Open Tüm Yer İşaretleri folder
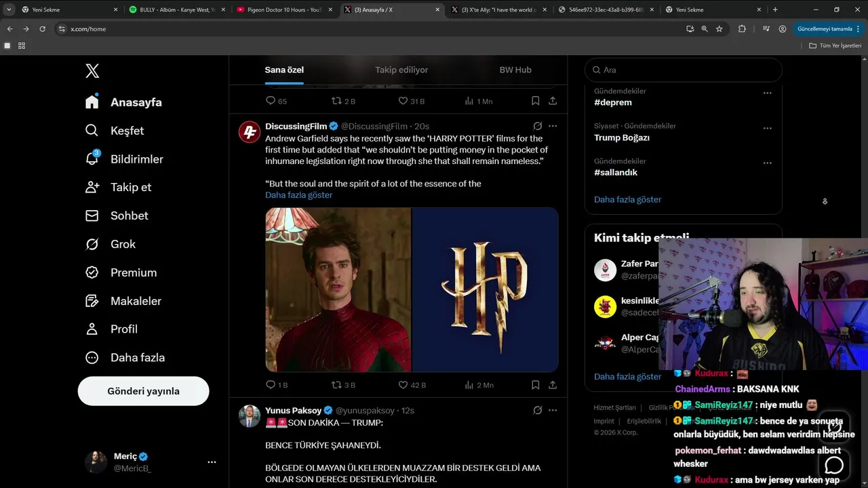868x488 pixels. [835, 45]
